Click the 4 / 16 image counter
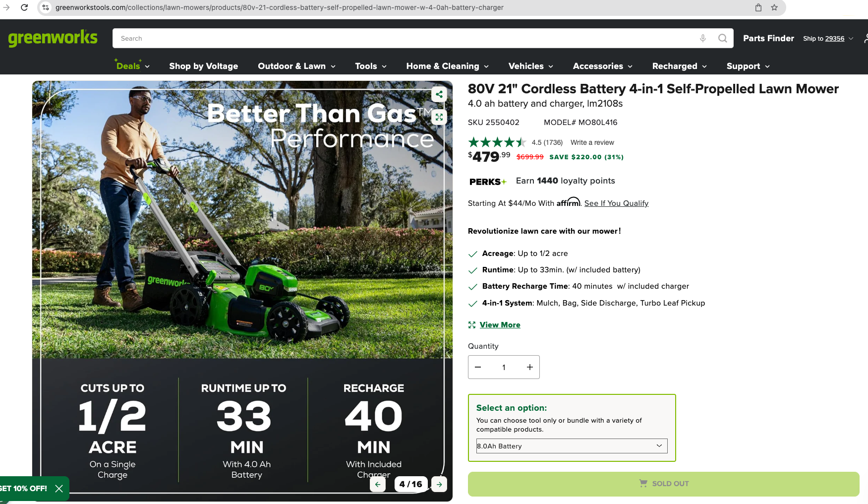The height and width of the screenshot is (504, 868). click(x=411, y=484)
